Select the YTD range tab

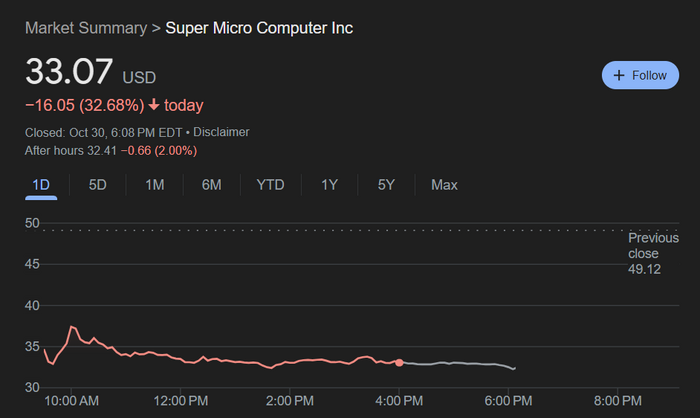tap(270, 185)
